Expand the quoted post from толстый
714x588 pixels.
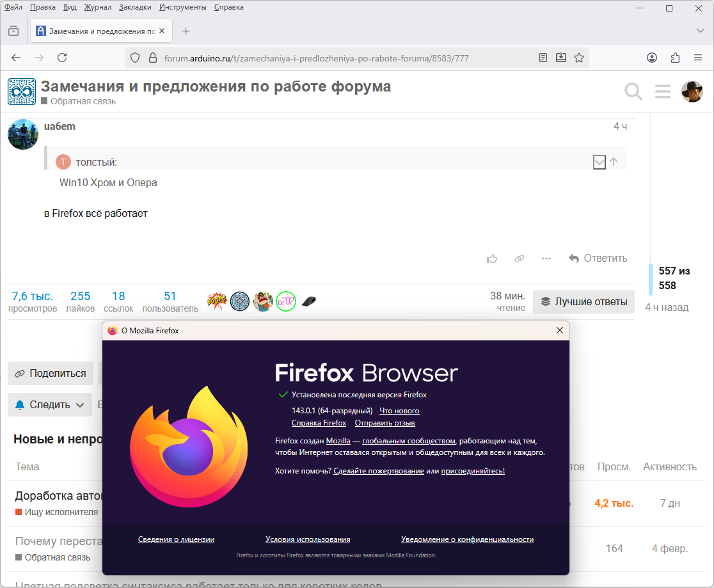click(599, 163)
